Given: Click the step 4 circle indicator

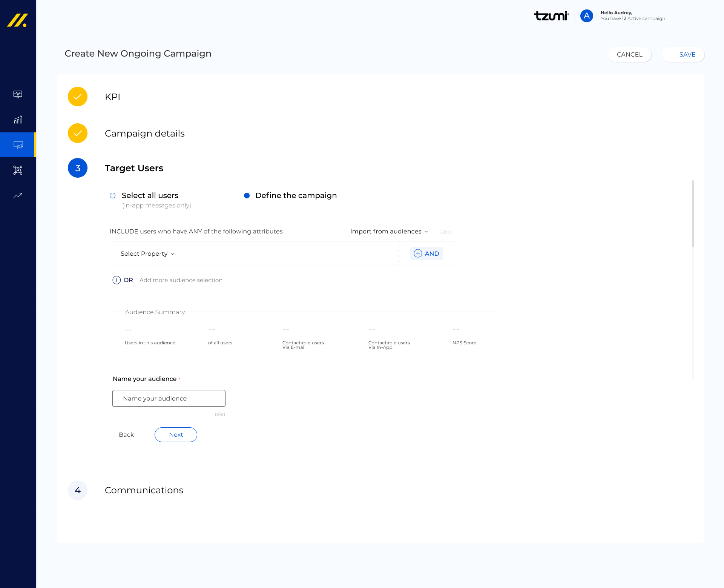Looking at the screenshot, I should [x=78, y=490].
